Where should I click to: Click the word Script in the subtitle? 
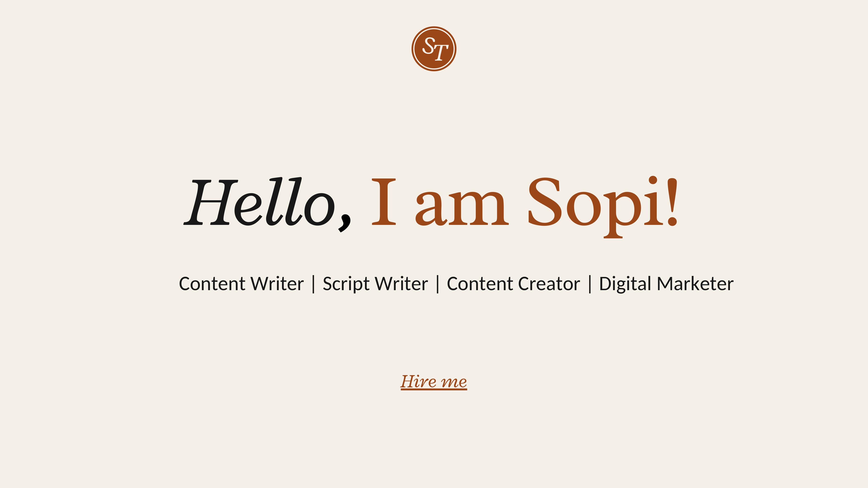[346, 284]
